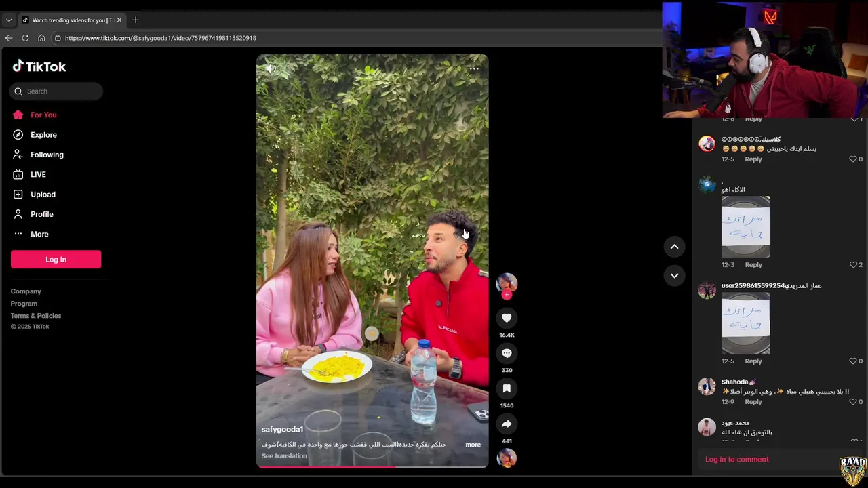Click See translation under caption
This screenshot has height=488, width=868.
click(x=284, y=456)
